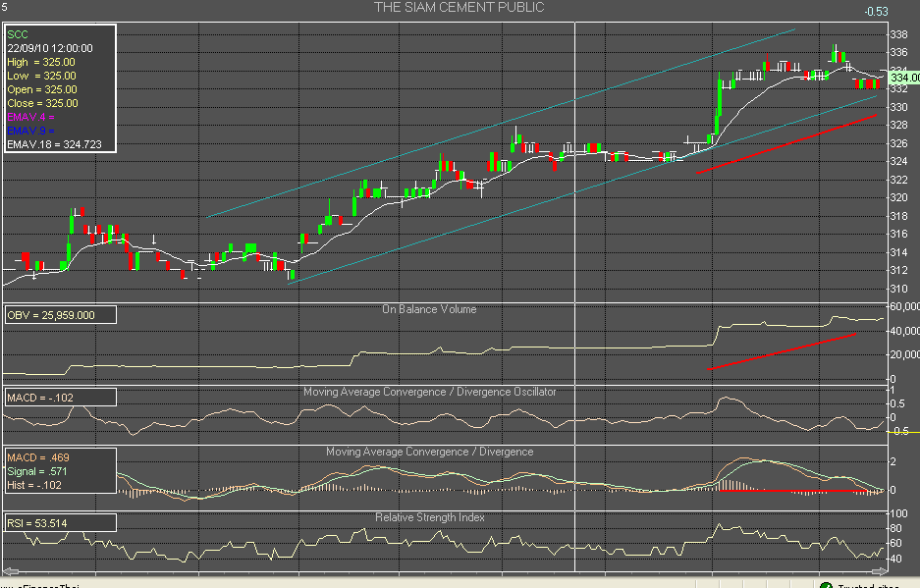Click the High = 325.00 value

(41, 62)
